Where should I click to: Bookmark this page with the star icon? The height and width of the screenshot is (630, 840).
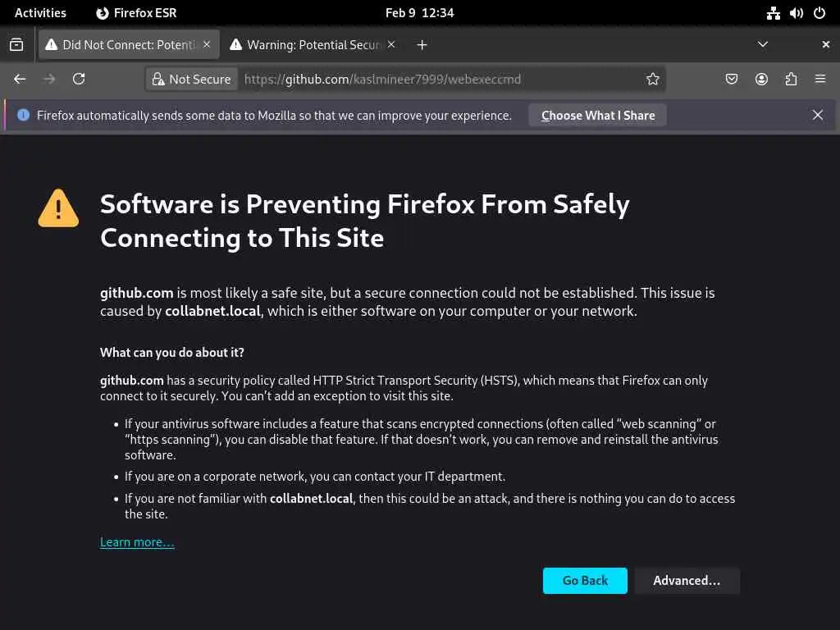click(652, 80)
